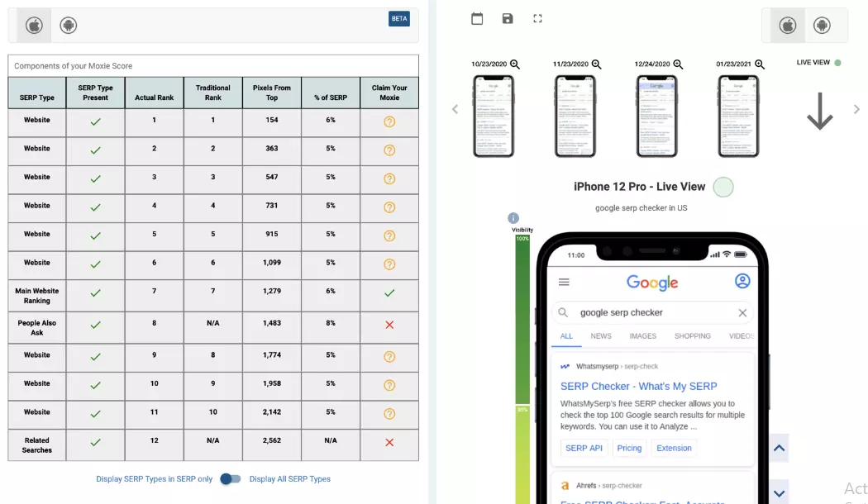Toggle the iPhone 12 Pro Live View circle
The height and width of the screenshot is (504, 868).
pos(723,187)
